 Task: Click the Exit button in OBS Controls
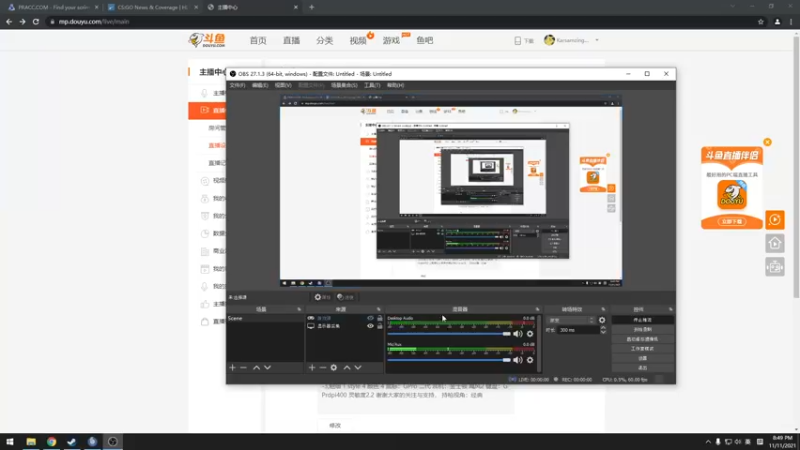(x=642, y=368)
